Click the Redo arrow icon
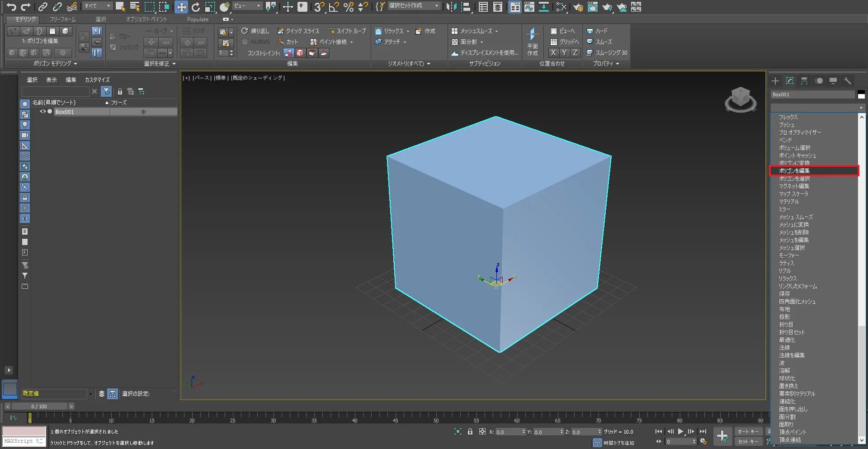 [26, 7]
